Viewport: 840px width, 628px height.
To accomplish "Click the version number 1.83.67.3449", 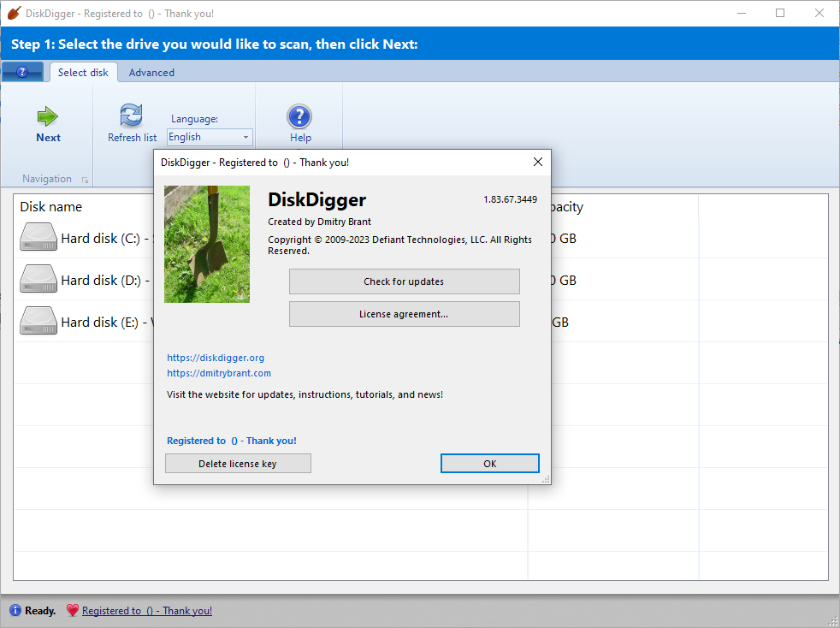I will [510, 199].
